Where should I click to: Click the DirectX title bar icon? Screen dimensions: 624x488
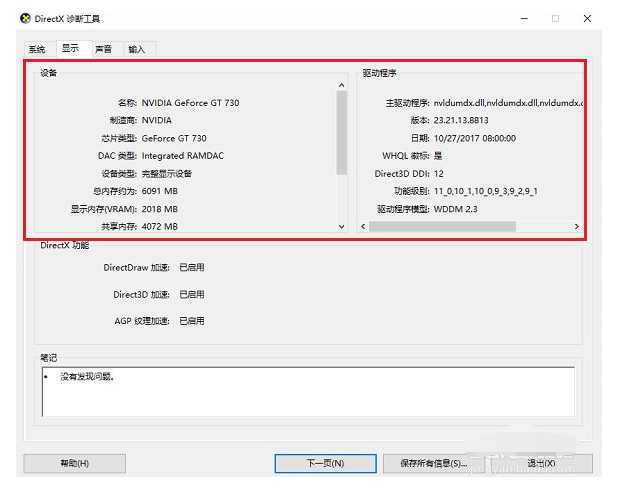(26, 19)
